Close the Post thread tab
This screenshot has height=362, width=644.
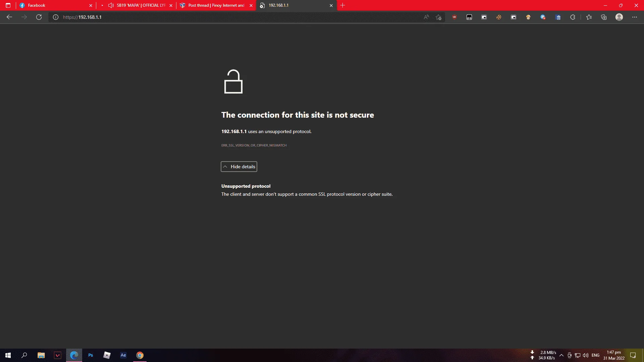[x=251, y=5]
